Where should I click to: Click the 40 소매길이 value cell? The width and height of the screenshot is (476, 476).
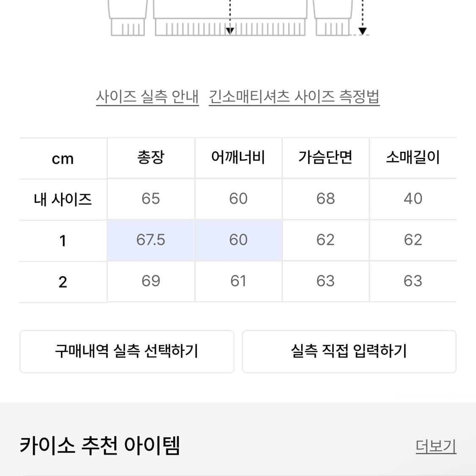pyautogui.click(x=413, y=199)
